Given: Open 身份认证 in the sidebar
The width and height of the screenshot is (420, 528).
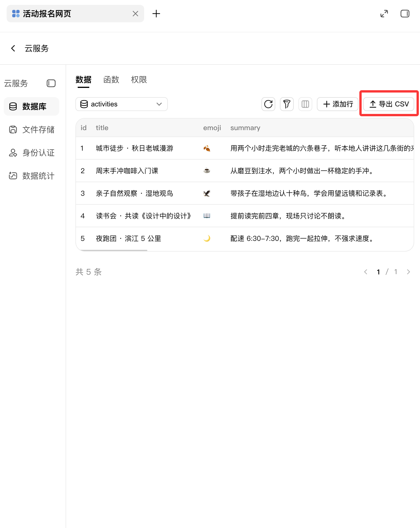Looking at the screenshot, I should point(31,153).
